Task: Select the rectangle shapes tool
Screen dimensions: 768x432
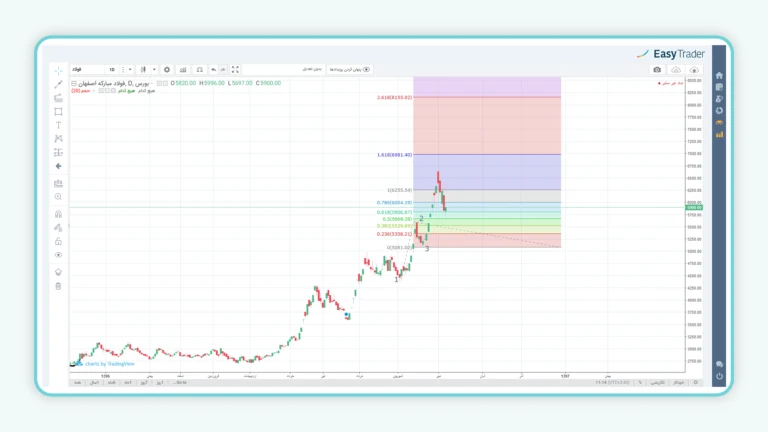Action: pyautogui.click(x=58, y=112)
